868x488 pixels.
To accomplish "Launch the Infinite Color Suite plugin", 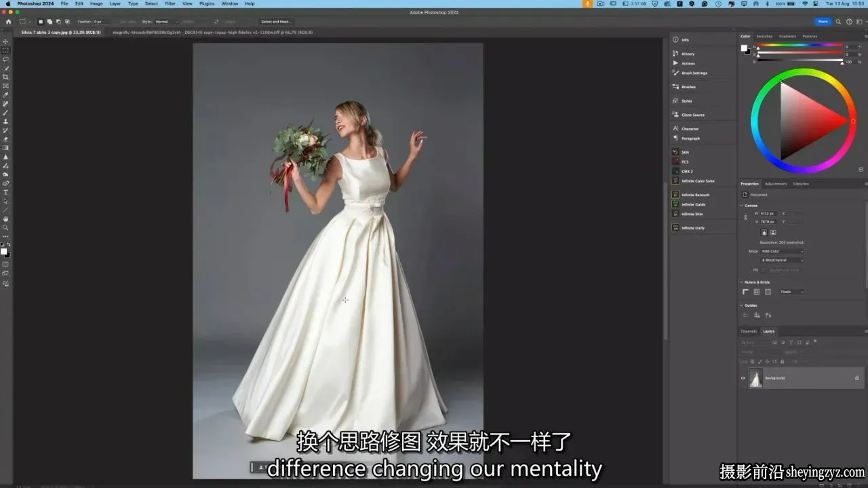I will pos(694,181).
